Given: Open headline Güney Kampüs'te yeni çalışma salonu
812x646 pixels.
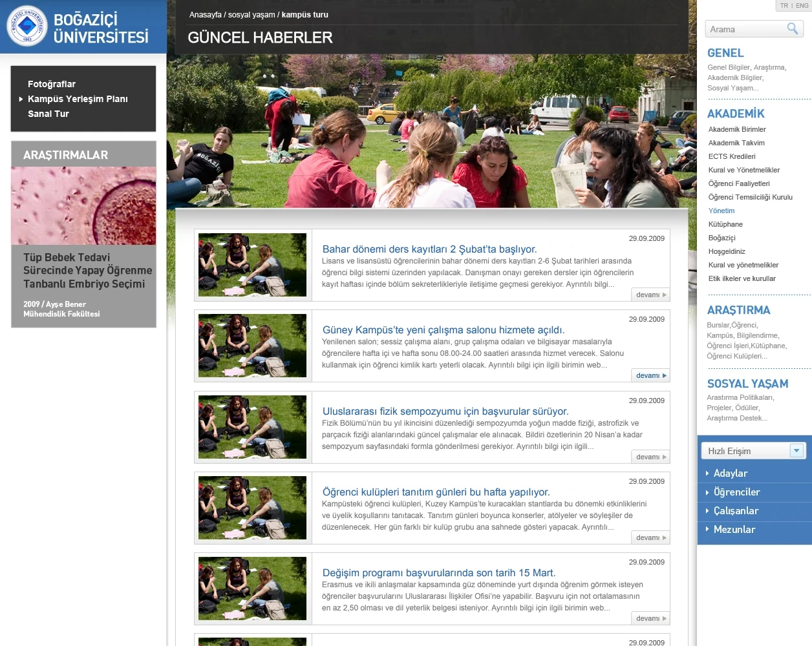Looking at the screenshot, I should (443, 330).
